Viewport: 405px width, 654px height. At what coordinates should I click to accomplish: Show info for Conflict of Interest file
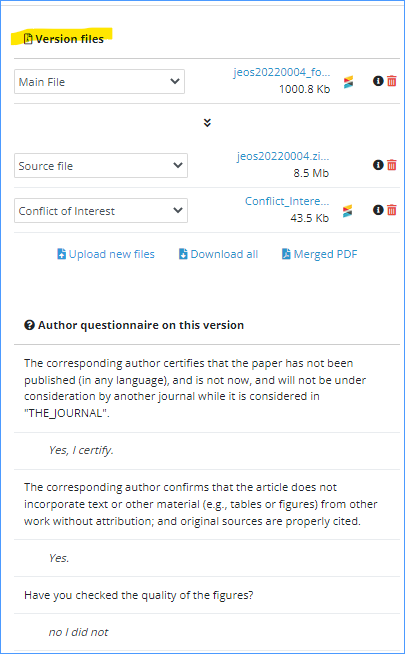[x=378, y=210]
